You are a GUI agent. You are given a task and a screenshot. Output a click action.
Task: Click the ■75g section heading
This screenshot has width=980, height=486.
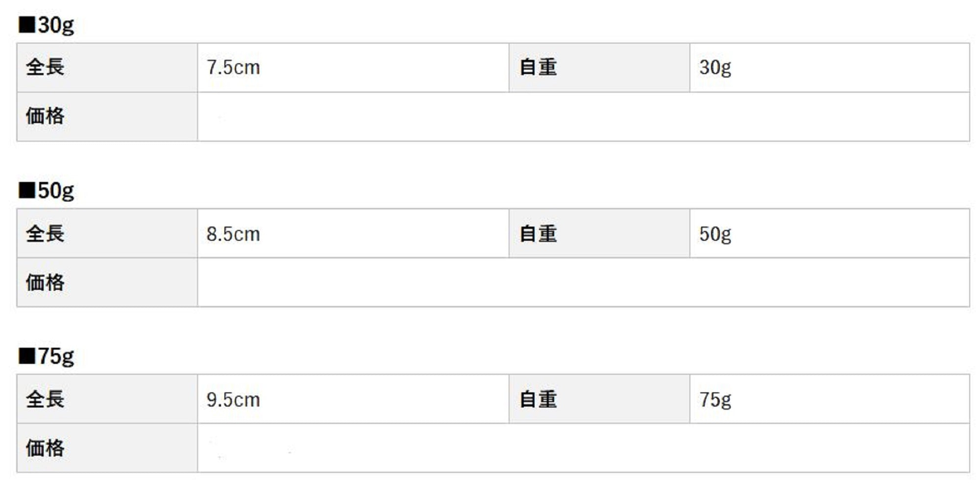coord(47,357)
